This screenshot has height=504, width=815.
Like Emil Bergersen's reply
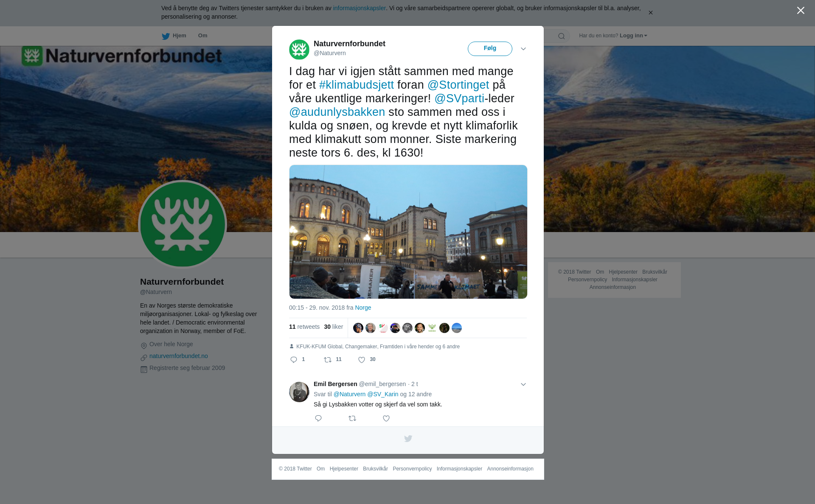(x=386, y=418)
